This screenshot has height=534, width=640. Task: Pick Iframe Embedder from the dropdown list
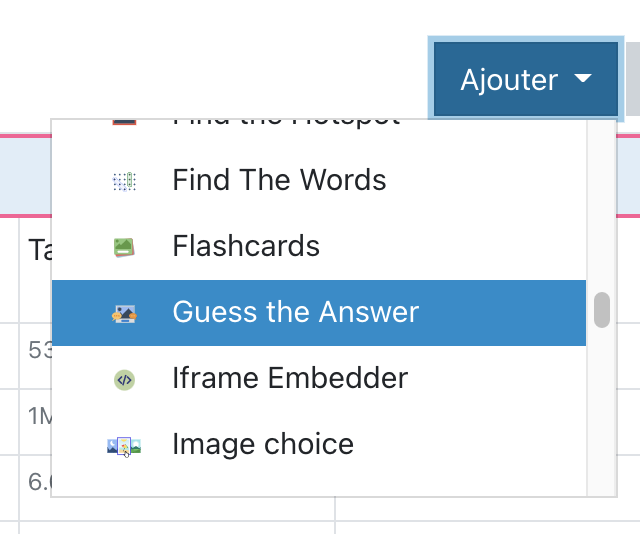point(290,379)
